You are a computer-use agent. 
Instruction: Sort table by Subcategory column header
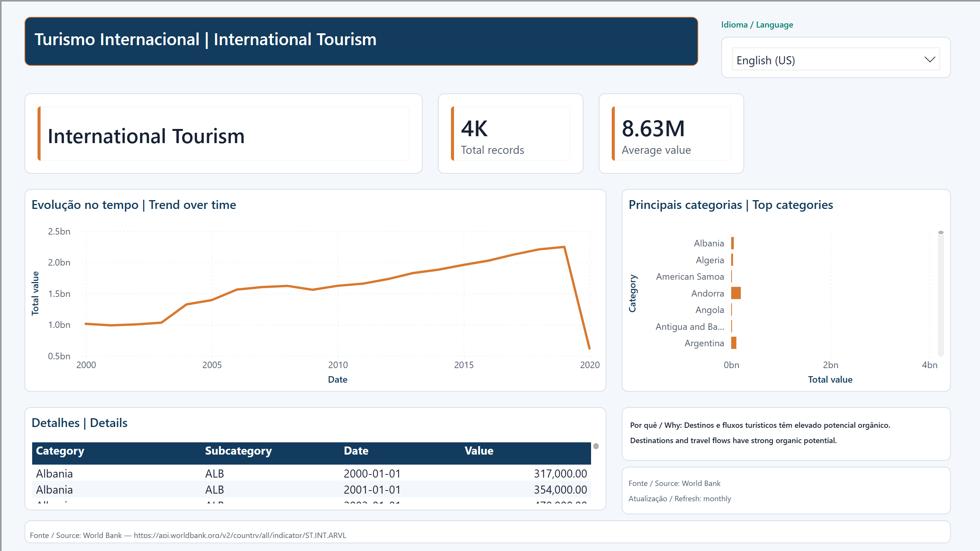(238, 451)
